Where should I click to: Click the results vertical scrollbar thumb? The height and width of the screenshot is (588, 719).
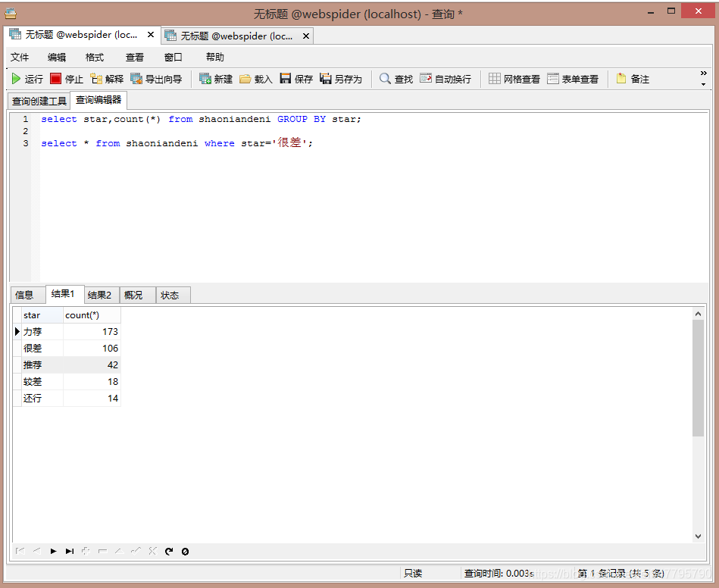point(698,378)
